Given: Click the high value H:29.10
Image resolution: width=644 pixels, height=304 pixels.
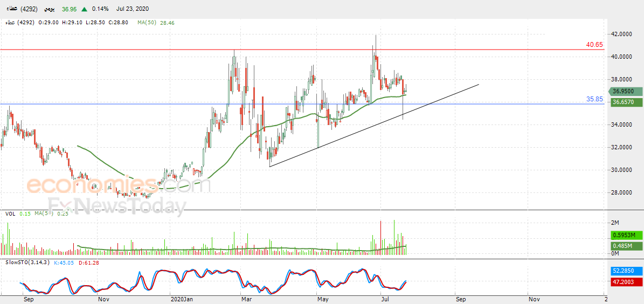Looking at the screenshot, I should (x=72, y=23).
